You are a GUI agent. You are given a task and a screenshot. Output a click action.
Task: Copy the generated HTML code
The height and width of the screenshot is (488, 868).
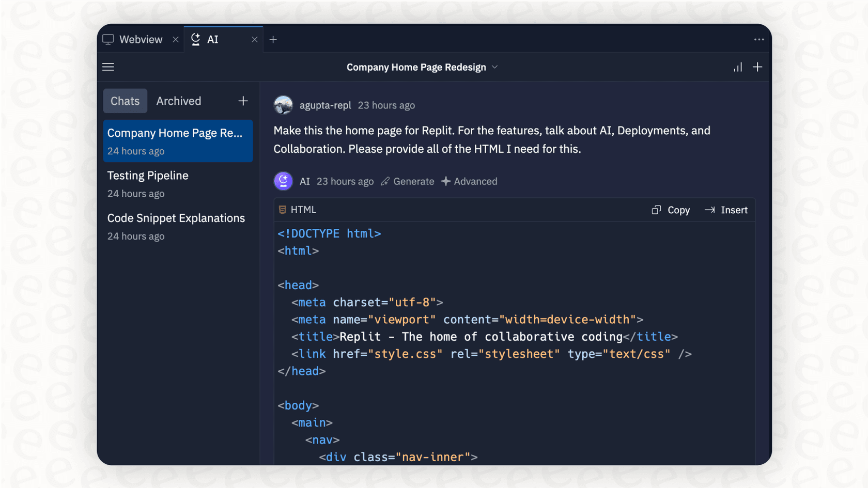670,210
